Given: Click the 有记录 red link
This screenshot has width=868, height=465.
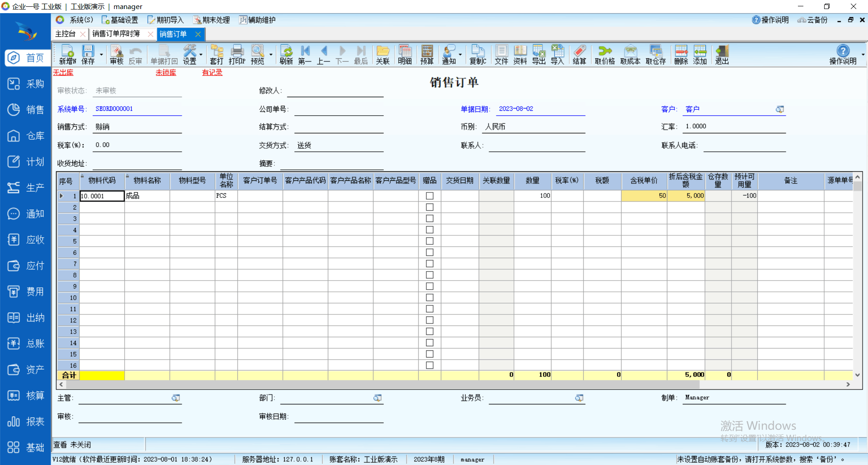Looking at the screenshot, I should point(212,73).
